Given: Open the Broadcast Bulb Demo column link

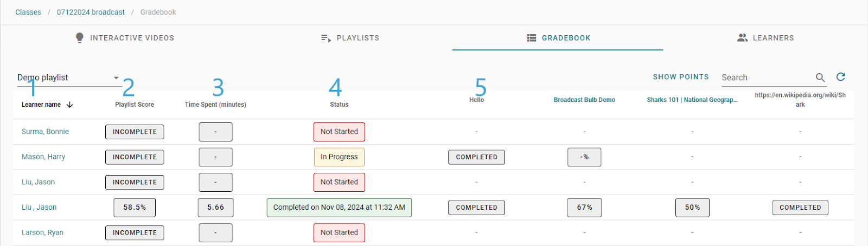Looking at the screenshot, I should [584, 100].
